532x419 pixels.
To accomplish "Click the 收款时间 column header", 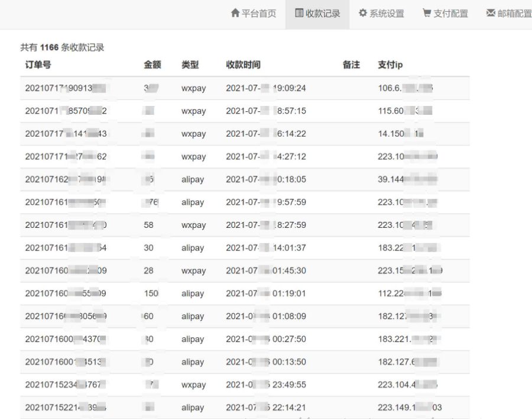I will point(243,65).
